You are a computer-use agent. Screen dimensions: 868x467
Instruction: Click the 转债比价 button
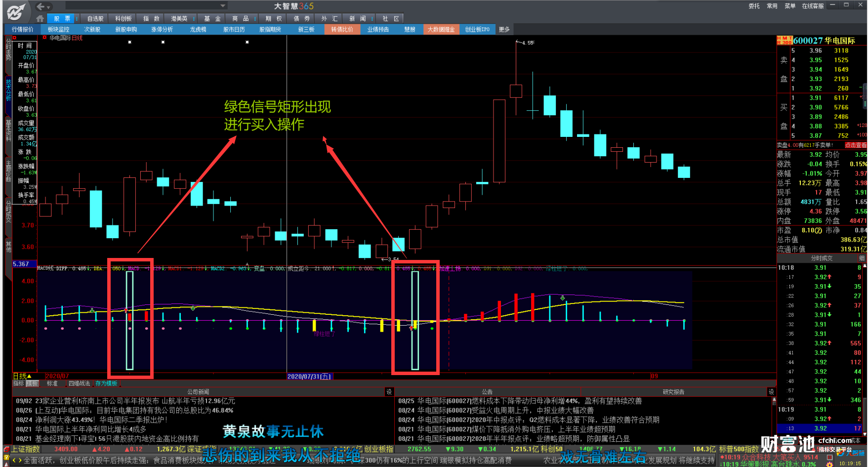[342, 30]
